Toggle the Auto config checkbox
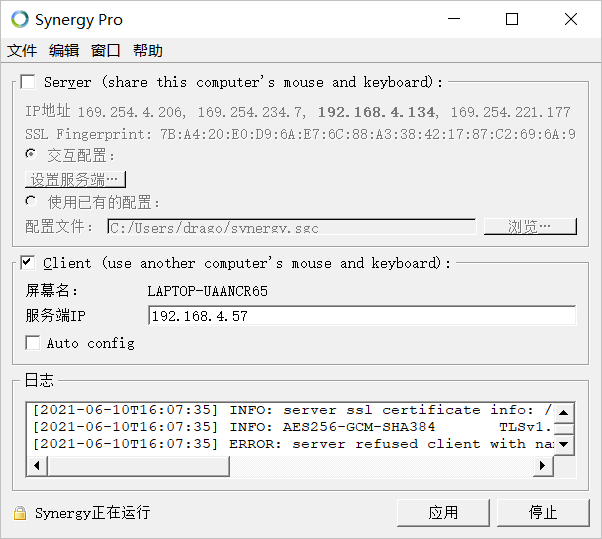This screenshot has width=602, height=539. click(33, 342)
